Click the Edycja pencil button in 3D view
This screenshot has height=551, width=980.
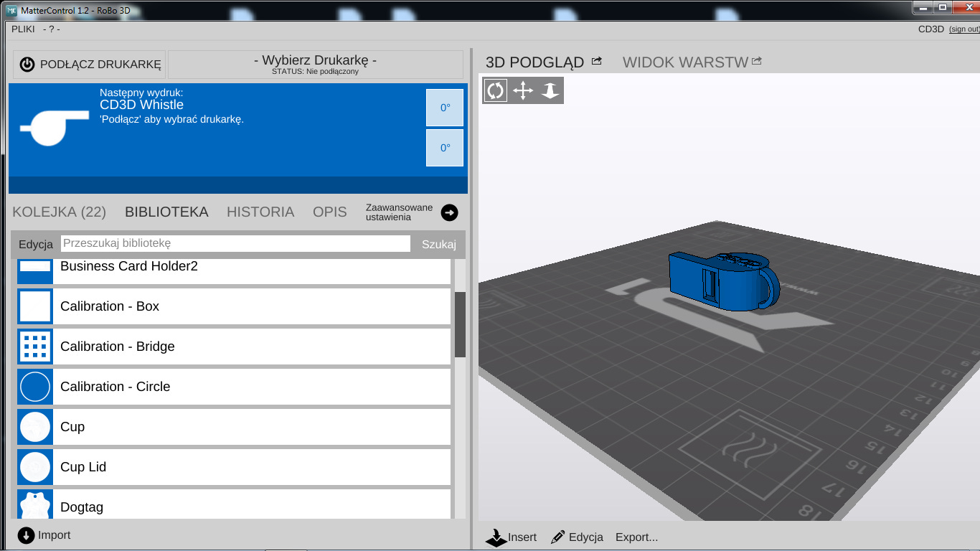click(578, 537)
